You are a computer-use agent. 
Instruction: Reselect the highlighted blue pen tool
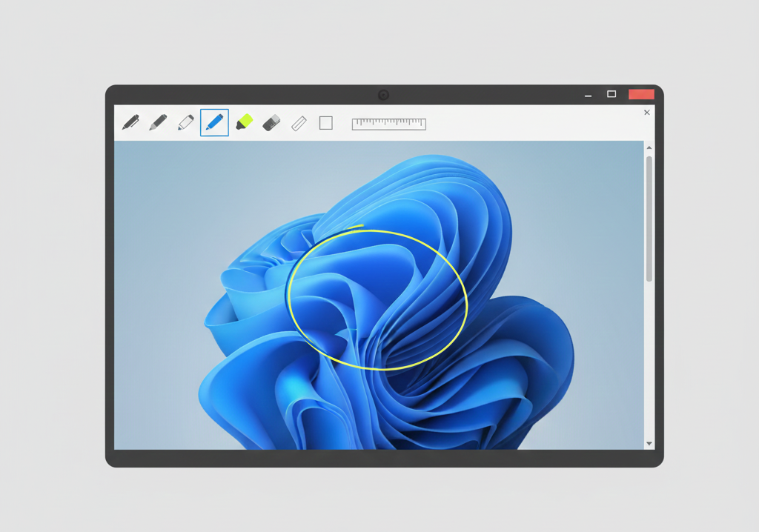click(x=213, y=123)
